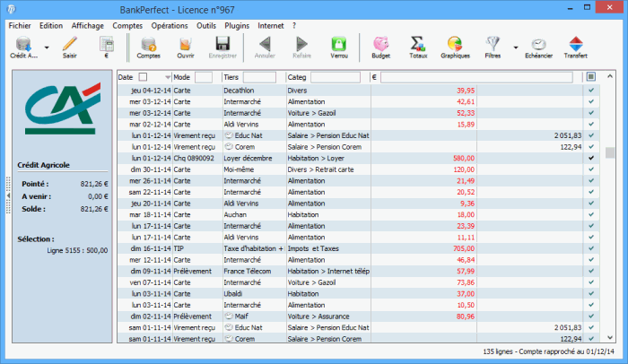
Task: Select the Decathlon Divers transaction
Action: [x=358, y=91]
